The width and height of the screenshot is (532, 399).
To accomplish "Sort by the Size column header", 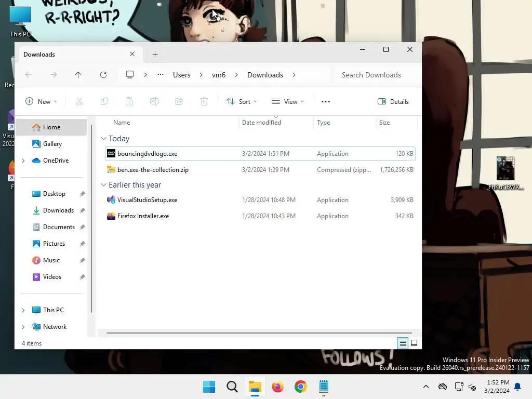I will [x=396, y=123].
